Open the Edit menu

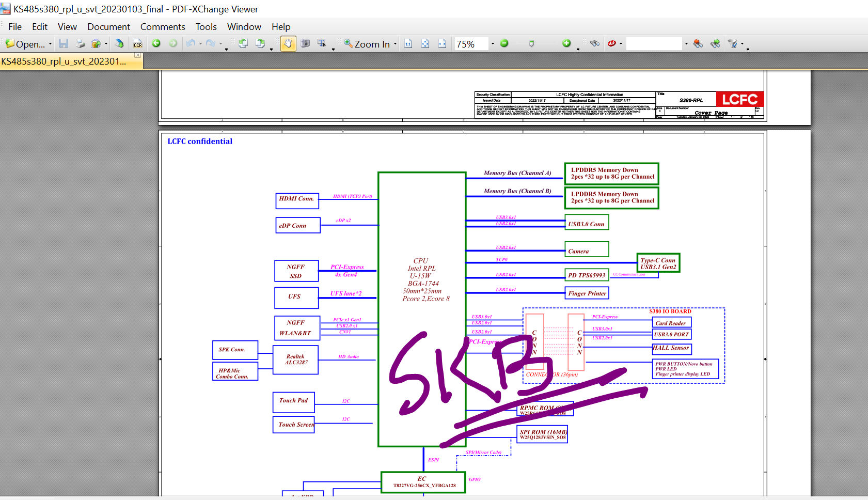coord(40,27)
